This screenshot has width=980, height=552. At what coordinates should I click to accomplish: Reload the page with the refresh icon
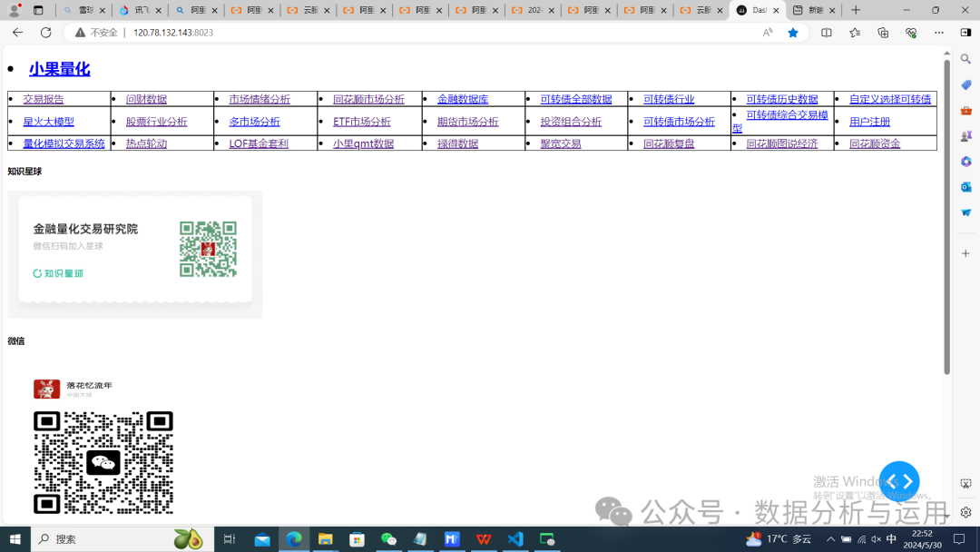point(45,33)
